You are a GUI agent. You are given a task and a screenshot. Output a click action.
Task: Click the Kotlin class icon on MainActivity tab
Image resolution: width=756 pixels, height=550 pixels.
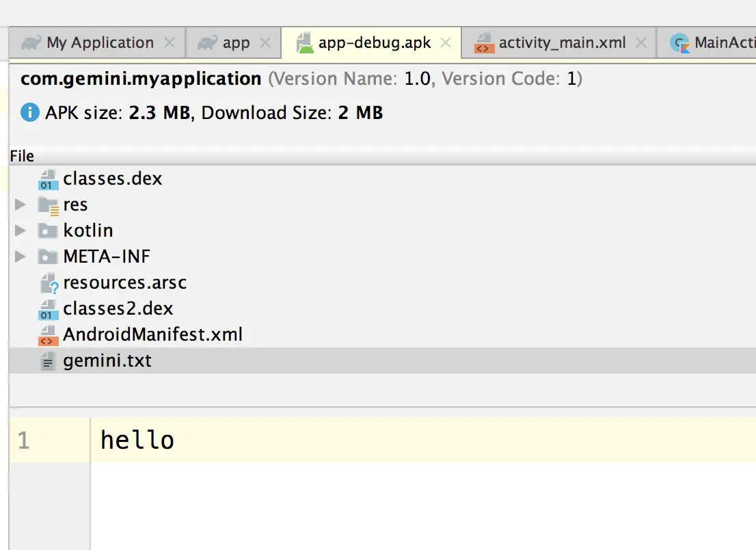click(x=680, y=43)
